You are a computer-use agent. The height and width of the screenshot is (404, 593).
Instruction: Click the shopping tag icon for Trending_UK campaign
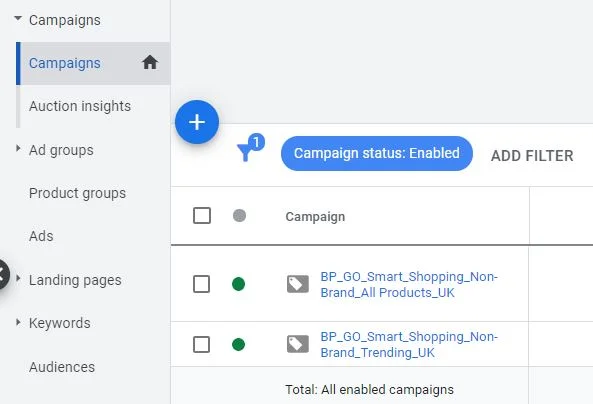[x=298, y=344]
